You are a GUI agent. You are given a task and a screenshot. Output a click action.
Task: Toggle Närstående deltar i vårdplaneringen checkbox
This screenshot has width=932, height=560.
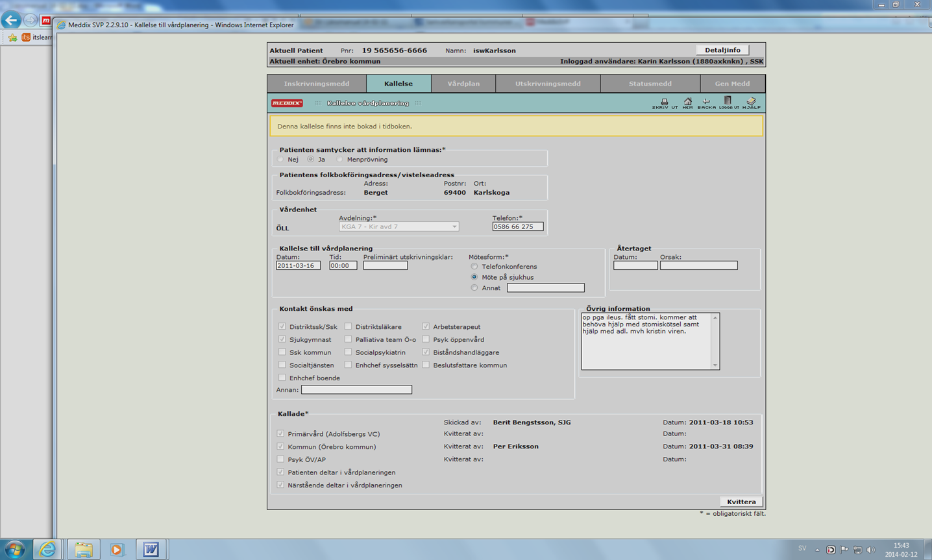click(280, 485)
